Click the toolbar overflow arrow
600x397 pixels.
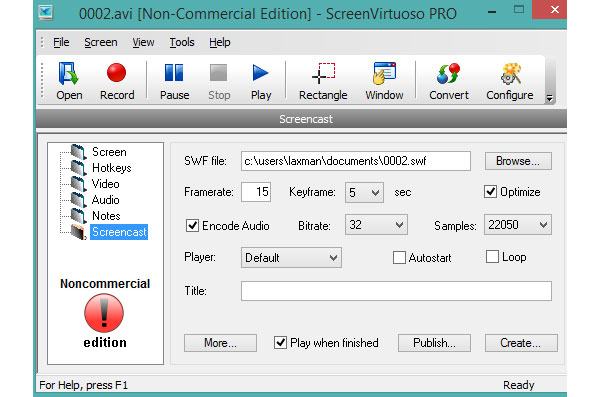pos(549,98)
